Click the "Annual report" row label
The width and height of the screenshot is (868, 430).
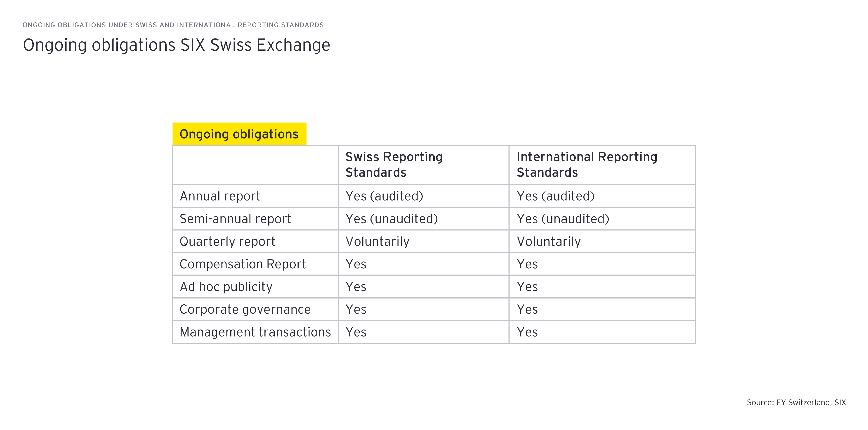220,196
